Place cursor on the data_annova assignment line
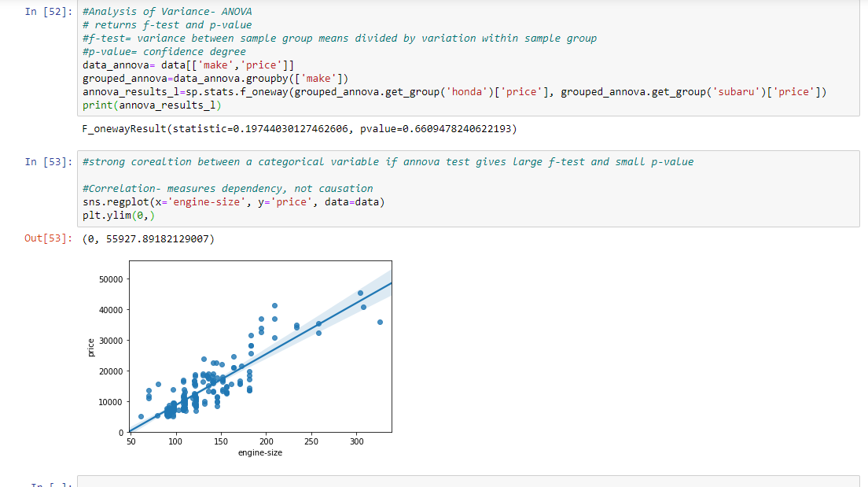Screen dimensions: 868x487 pyautogui.click(x=188, y=65)
